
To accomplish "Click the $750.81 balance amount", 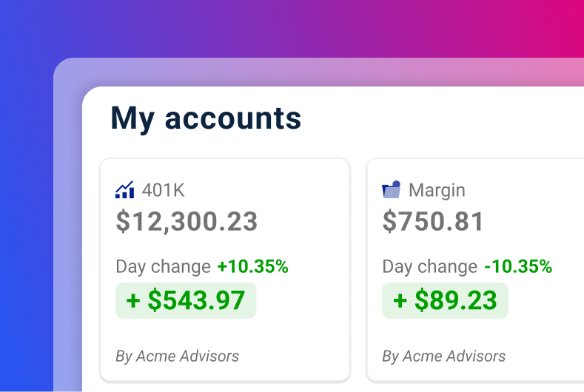I will click(x=433, y=221).
